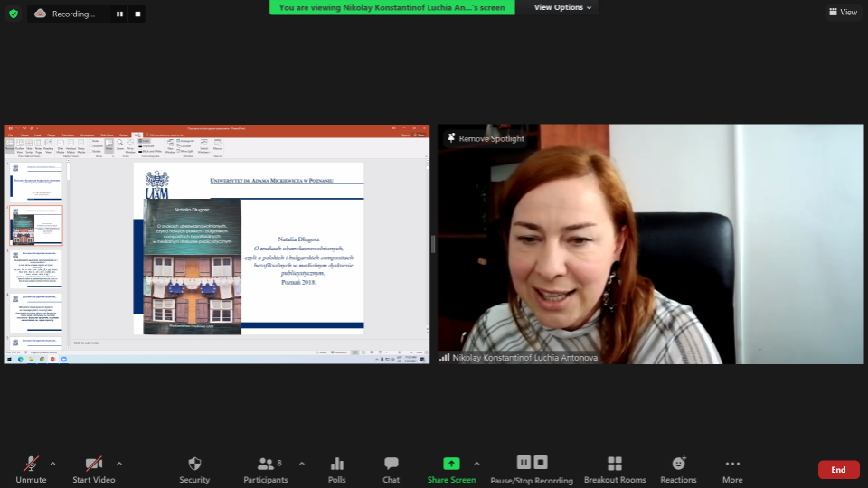
Task: Open the View Options dropdown
Action: pyautogui.click(x=562, y=7)
